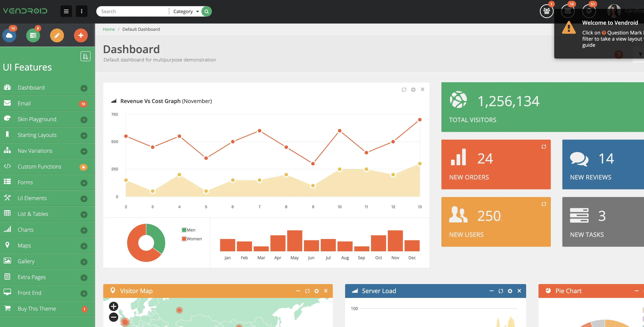Refresh the Visitor Map panel
Screen dimensions: 644x327
pos(307,291)
